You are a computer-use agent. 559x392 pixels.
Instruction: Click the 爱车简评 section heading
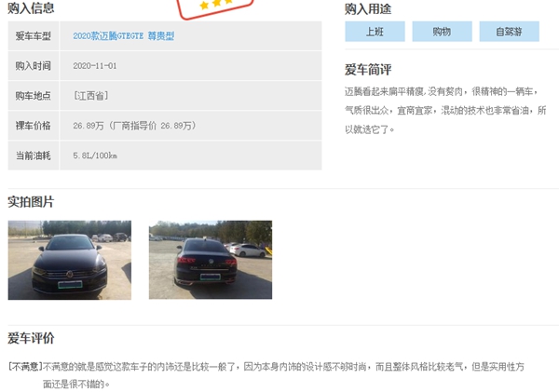[x=368, y=70]
